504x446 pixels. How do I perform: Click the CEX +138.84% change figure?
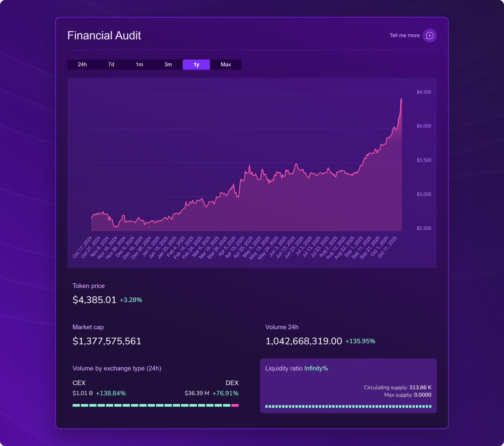click(x=111, y=393)
